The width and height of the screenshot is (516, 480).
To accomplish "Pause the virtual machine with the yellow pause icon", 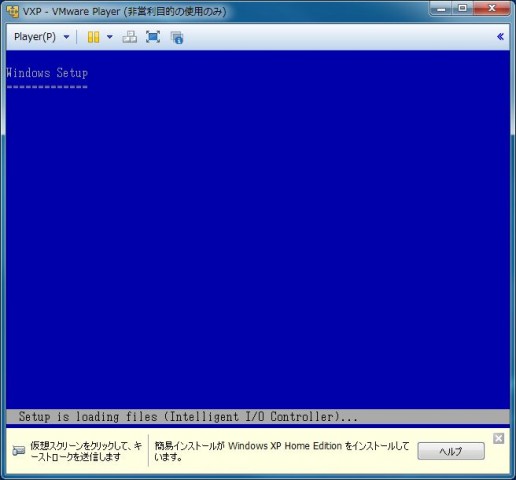I will click(93, 37).
